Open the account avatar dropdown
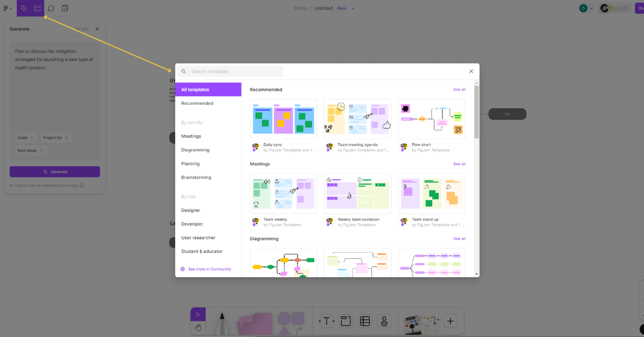 (x=587, y=8)
